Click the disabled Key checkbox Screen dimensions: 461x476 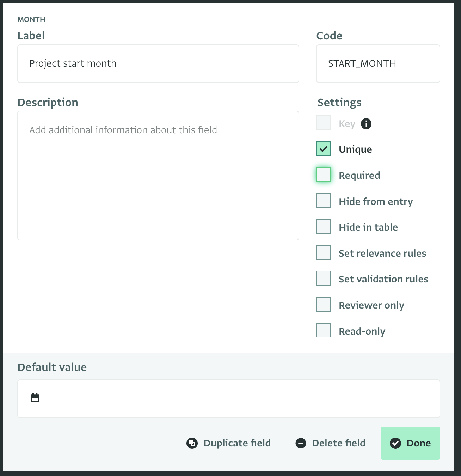point(324,123)
